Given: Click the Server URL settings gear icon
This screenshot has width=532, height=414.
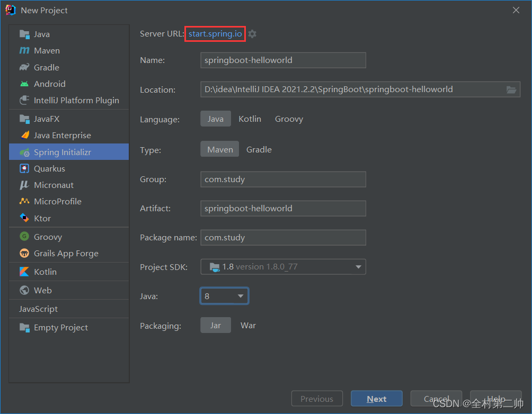Looking at the screenshot, I should (x=252, y=34).
